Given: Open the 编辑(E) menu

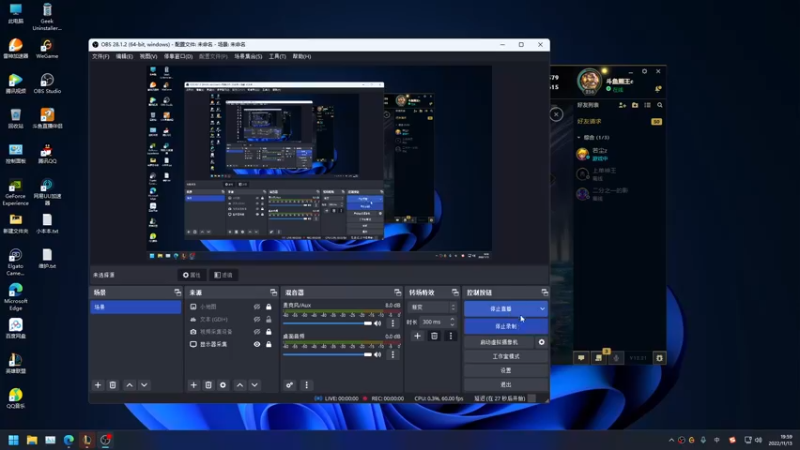Looking at the screenshot, I should [x=124, y=56].
